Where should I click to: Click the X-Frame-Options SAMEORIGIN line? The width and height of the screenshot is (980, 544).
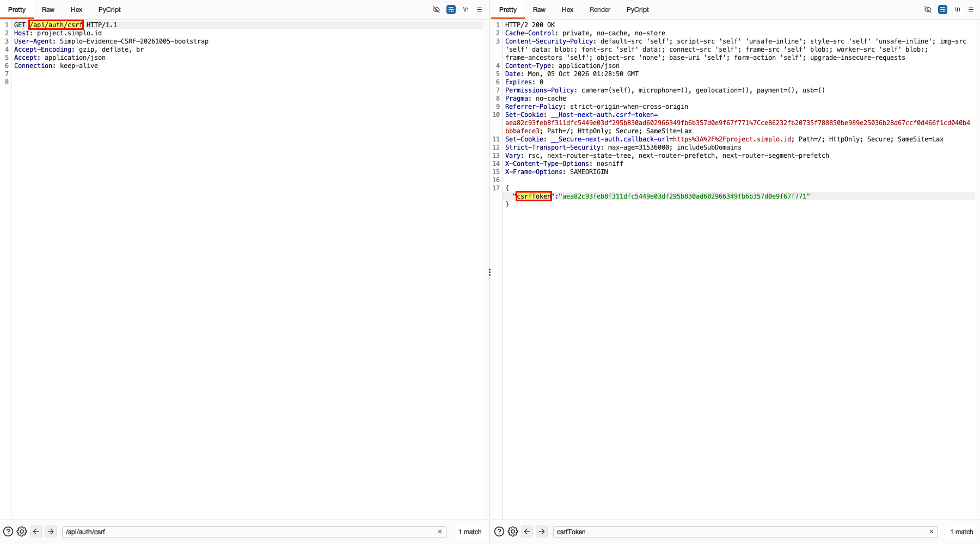pyautogui.click(x=556, y=172)
